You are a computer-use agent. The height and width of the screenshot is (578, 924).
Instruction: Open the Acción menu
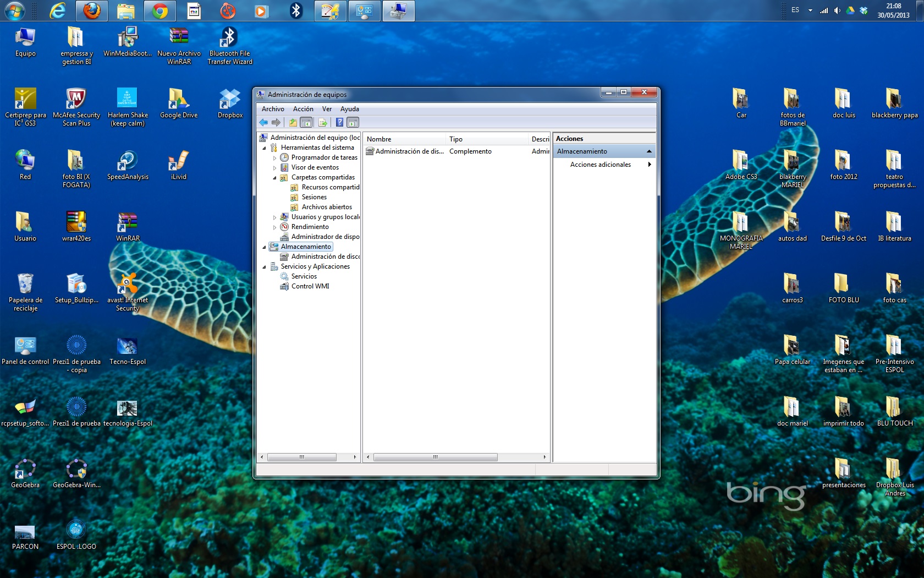(303, 109)
